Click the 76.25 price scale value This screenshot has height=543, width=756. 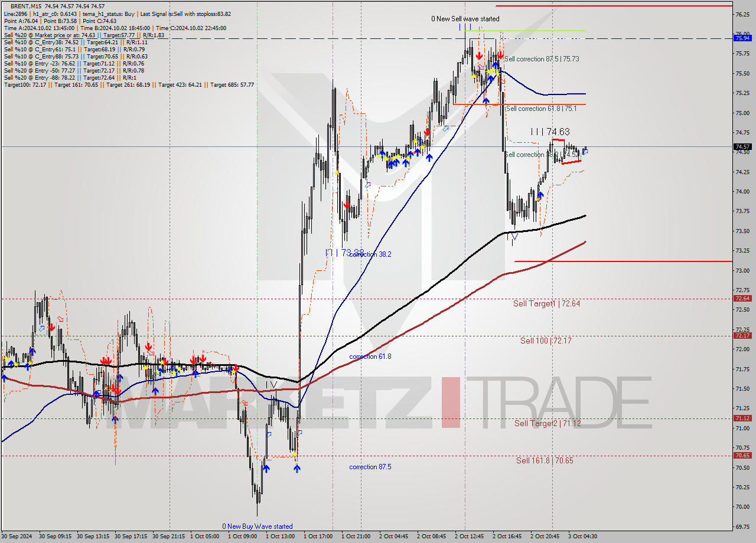click(x=742, y=14)
